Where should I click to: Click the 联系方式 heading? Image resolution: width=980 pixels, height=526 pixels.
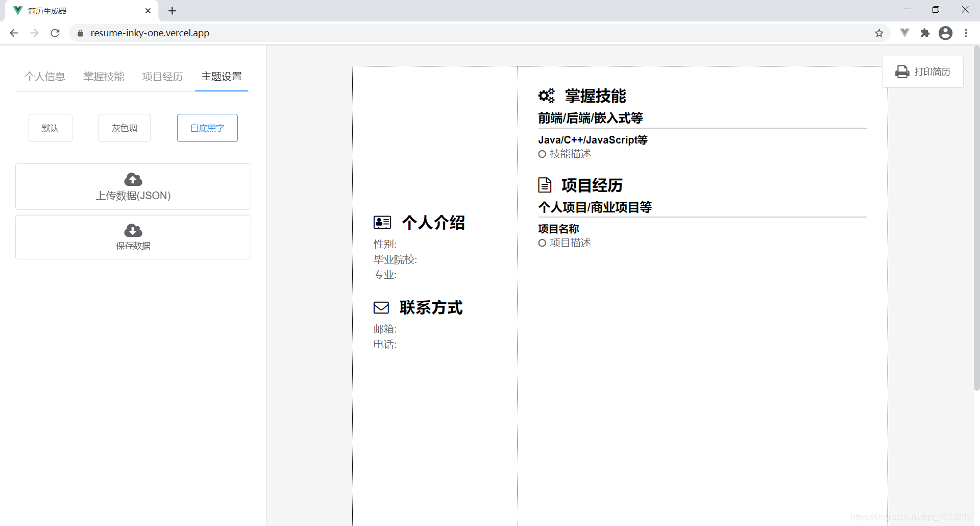click(431, 307)
